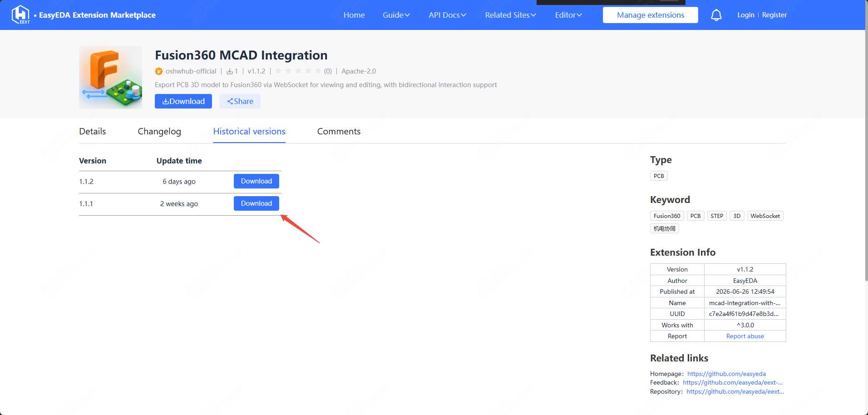Image resolution: width=868 pixels, height=415 pixels.
Task: Rate the extension with the first star
Action: point(278,71)
